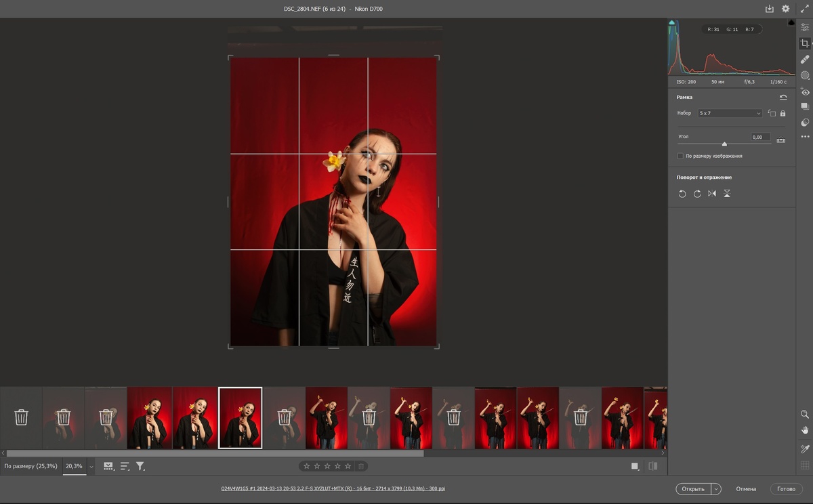Select thumbnail immediately left of selected one

pos(194,418)
